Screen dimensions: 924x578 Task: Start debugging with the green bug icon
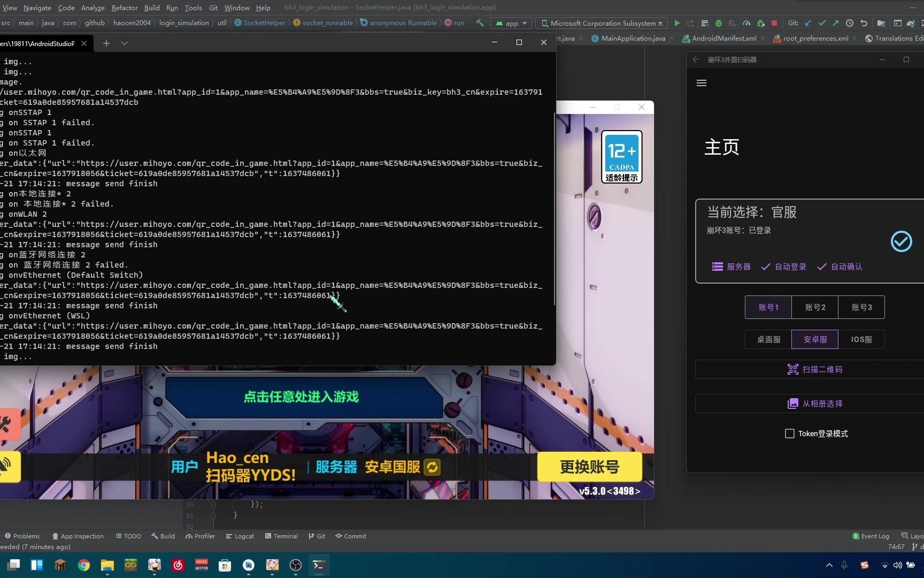click(x=719, y=23)
